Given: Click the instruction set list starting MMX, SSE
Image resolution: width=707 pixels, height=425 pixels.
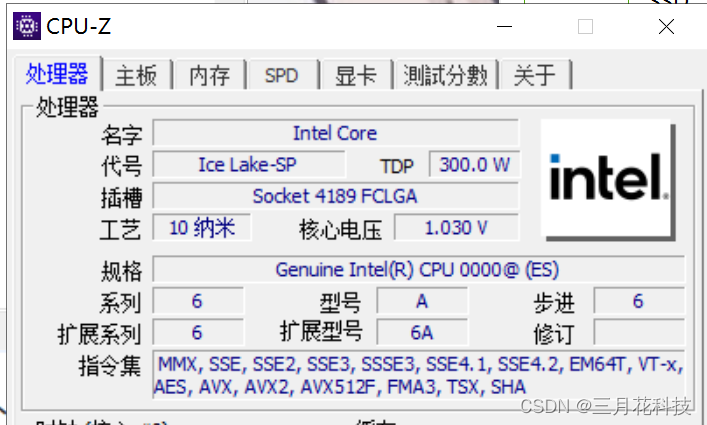Looking at the screenshot, I should click(419, 375).
